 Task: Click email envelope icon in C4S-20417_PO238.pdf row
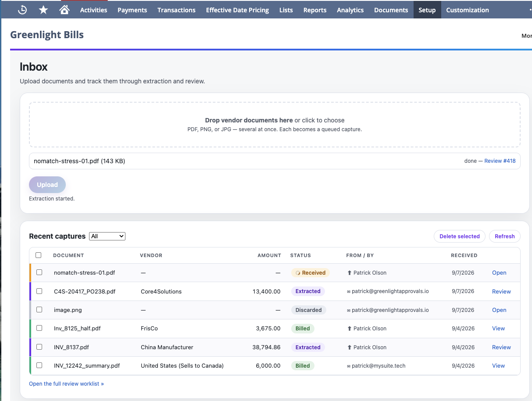349,292
